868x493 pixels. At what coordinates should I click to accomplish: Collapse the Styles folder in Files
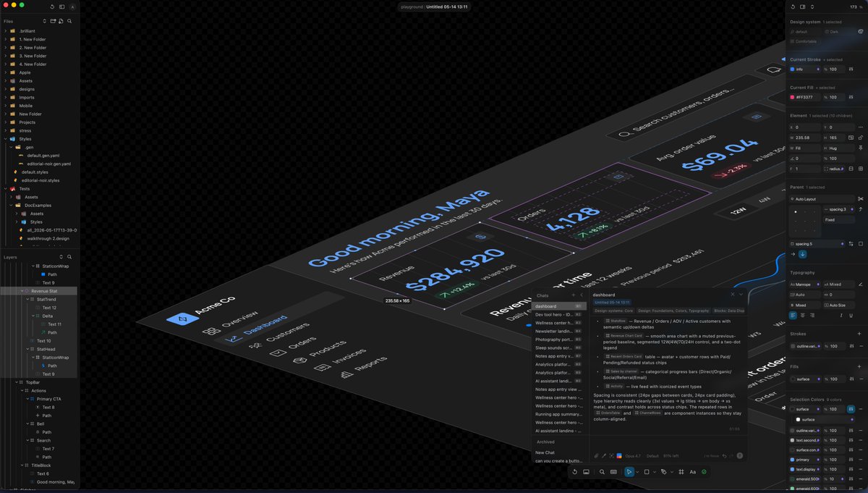[5, 138]
